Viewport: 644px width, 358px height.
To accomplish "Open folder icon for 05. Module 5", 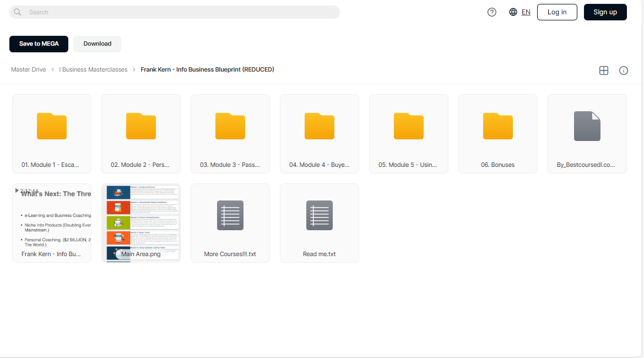I will 409,126.
